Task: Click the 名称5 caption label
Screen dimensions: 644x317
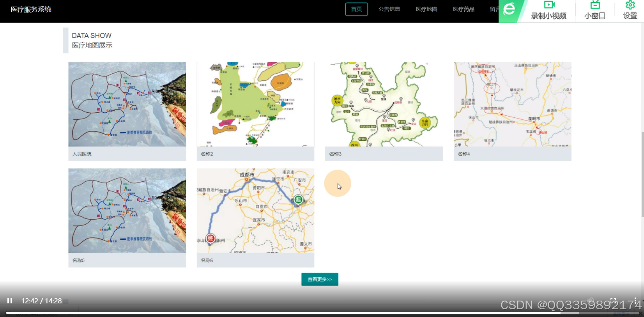Action: [78, 260]
